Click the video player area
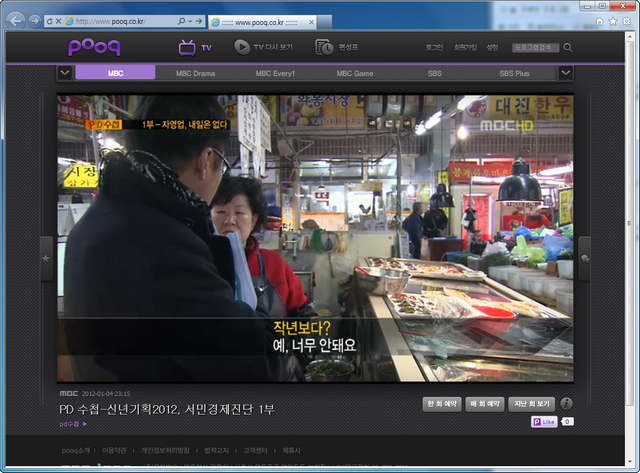This screenshot has height=473, width=640. pyautogui.click(x=315, y=238)
